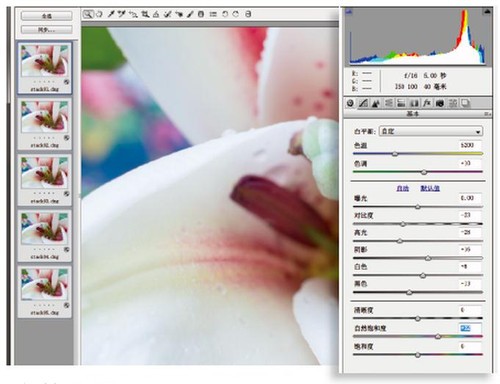
Task: Click the Shadows (阴影) value field
Action: (x=470, y=249)
